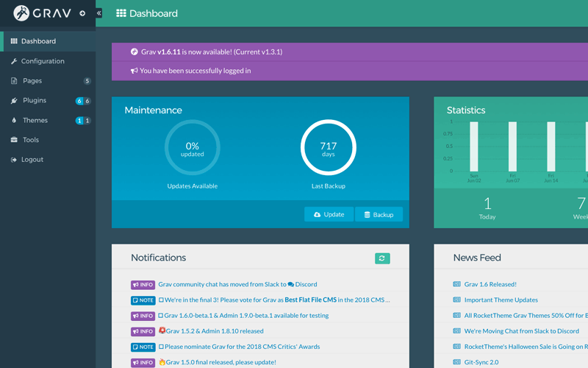Refresh the Notifications panel
588x368 pixels.
tap(382, 258)
